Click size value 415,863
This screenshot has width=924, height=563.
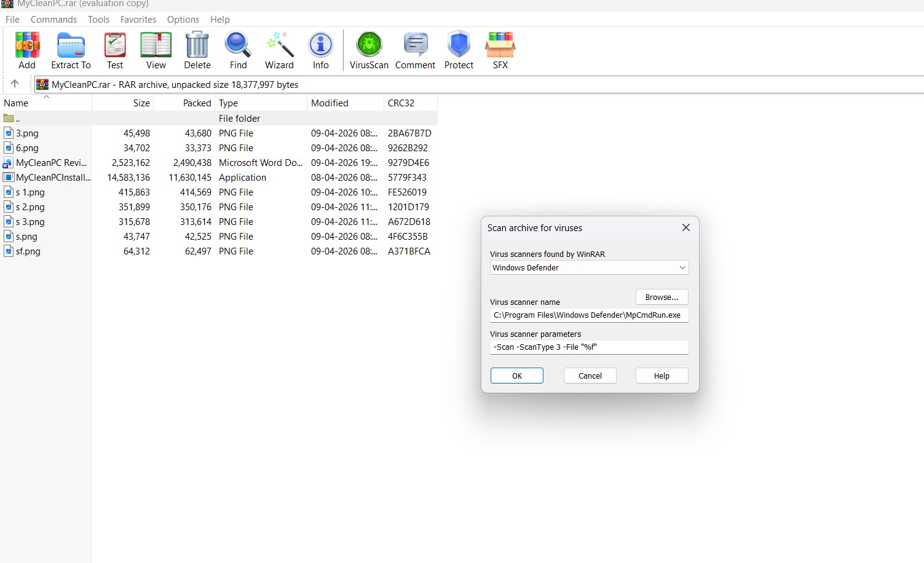[134, 192]
